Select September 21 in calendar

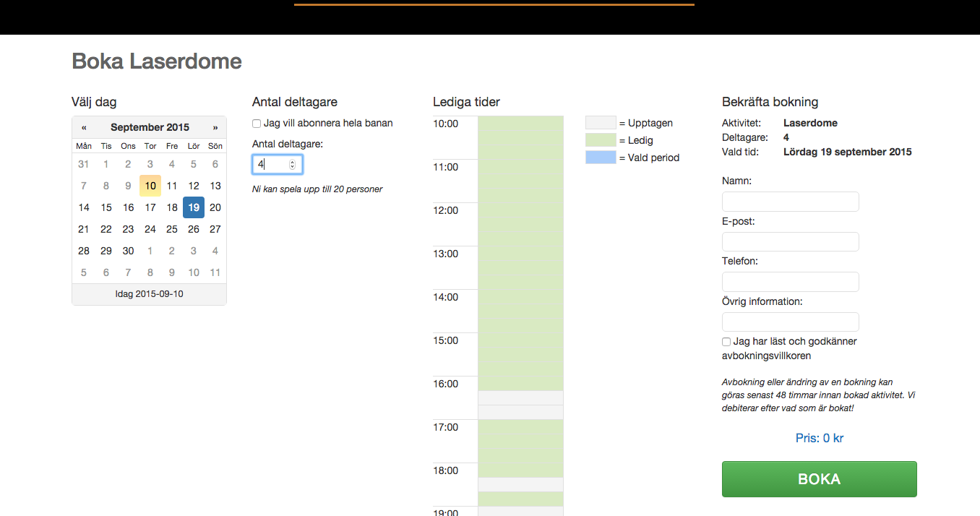pyautogui.click(x=84, y=229)
